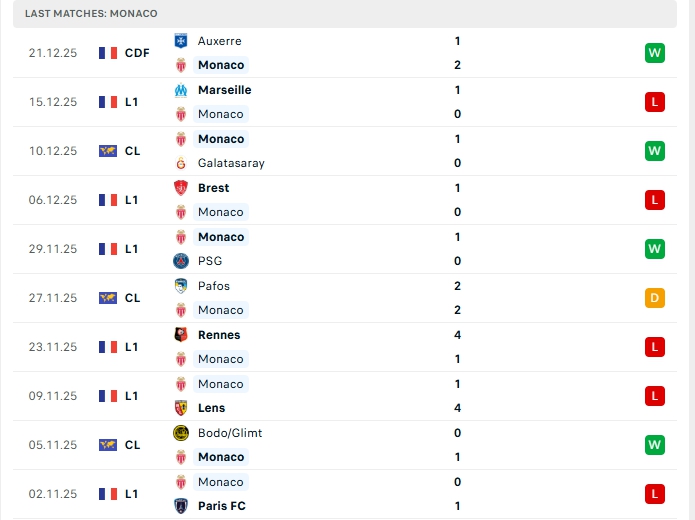Click the orange D badge for Pafos match
The image size is (695, 520).
point(655,298)
